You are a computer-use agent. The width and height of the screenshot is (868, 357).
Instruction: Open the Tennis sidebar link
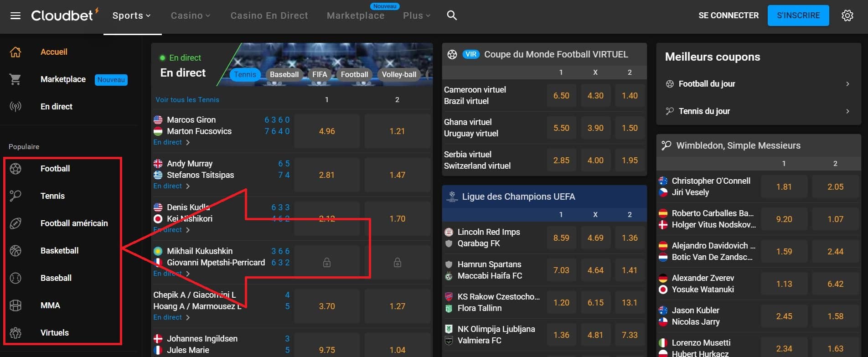52,196
